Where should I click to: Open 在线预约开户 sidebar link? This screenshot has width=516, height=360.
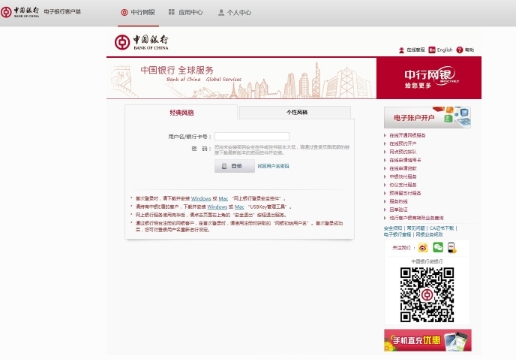pos(403,144)
